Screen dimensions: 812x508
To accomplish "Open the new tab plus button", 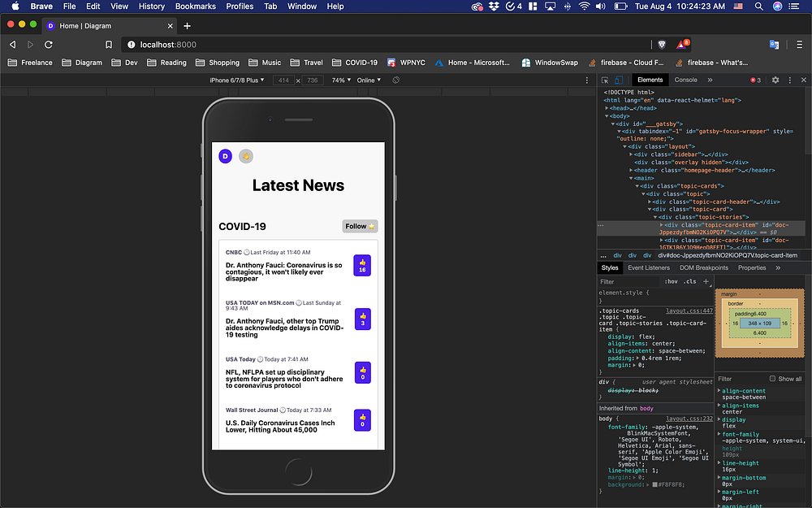I will click(187, 26).
